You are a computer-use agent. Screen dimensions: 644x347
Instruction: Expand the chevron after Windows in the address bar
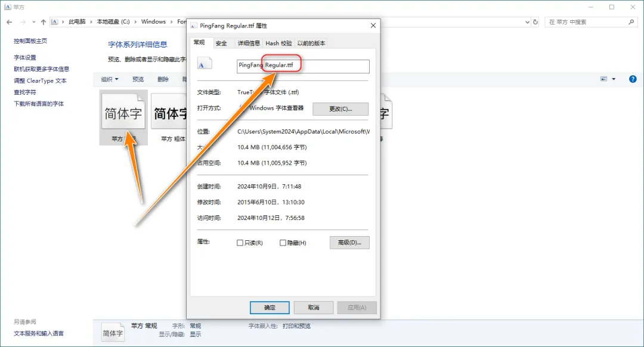tap(172, 22)
